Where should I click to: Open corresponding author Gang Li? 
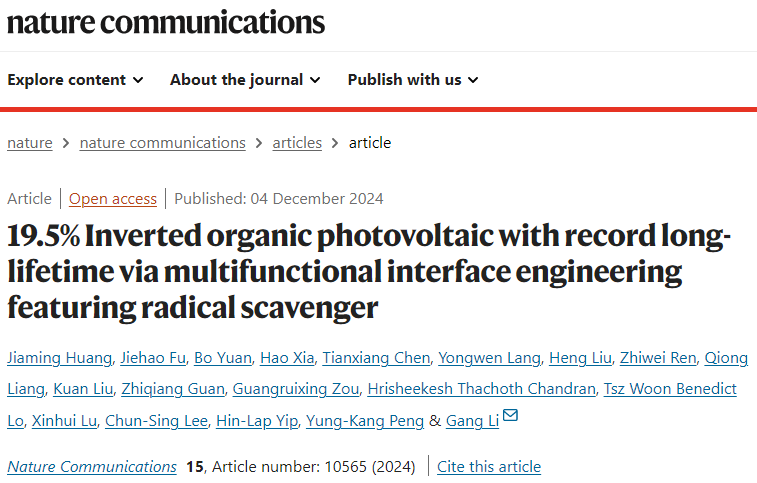click(473, 421)
